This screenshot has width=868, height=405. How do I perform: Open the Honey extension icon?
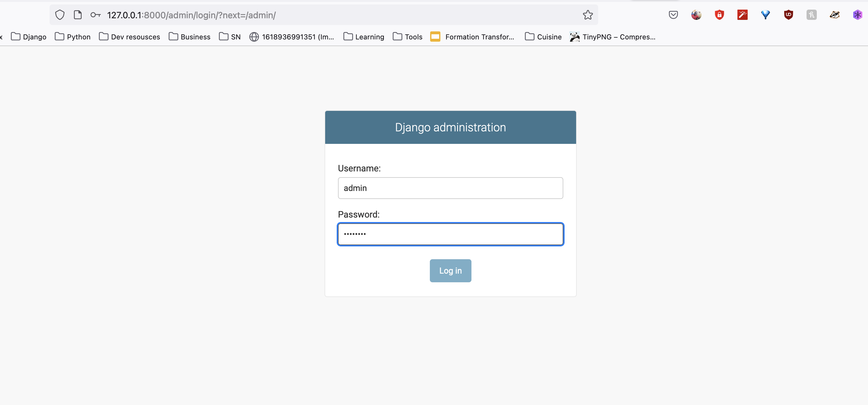(x=812, y=15)
